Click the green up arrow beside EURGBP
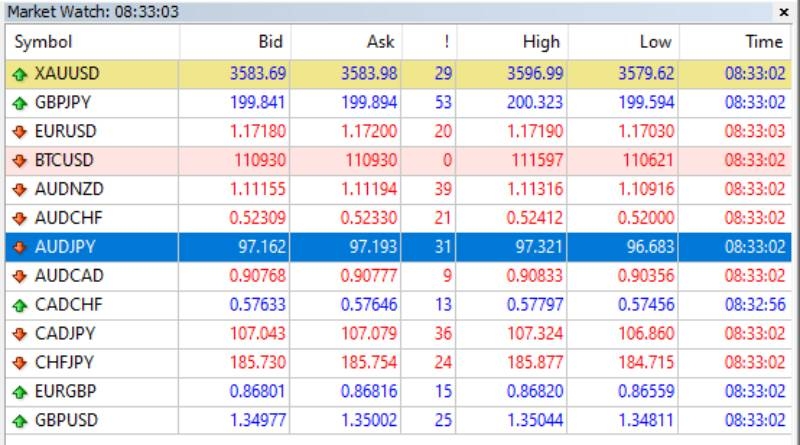Image resolution: width=800 pixels, height=445 pixels. click(x=20, y=391)
